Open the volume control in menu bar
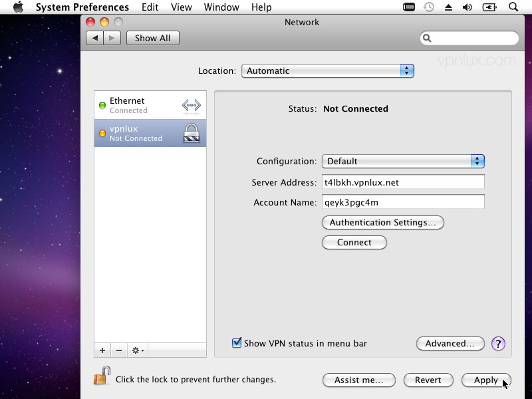 (467, 7)
